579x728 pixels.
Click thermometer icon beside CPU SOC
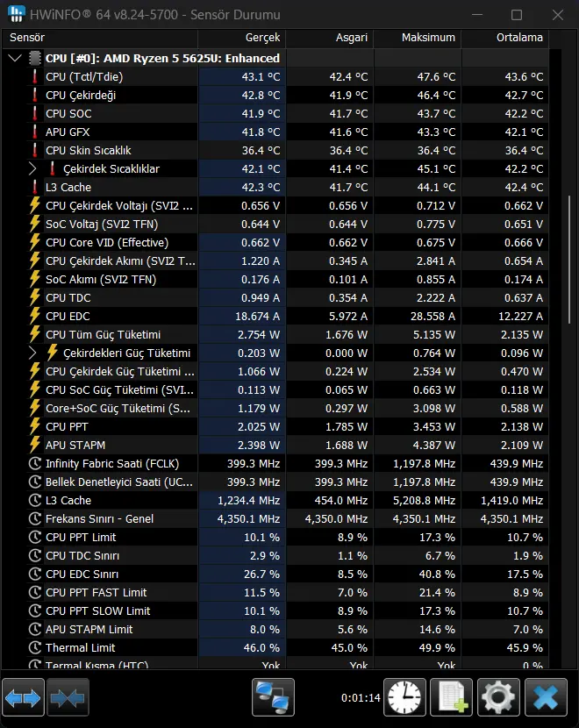35,113
